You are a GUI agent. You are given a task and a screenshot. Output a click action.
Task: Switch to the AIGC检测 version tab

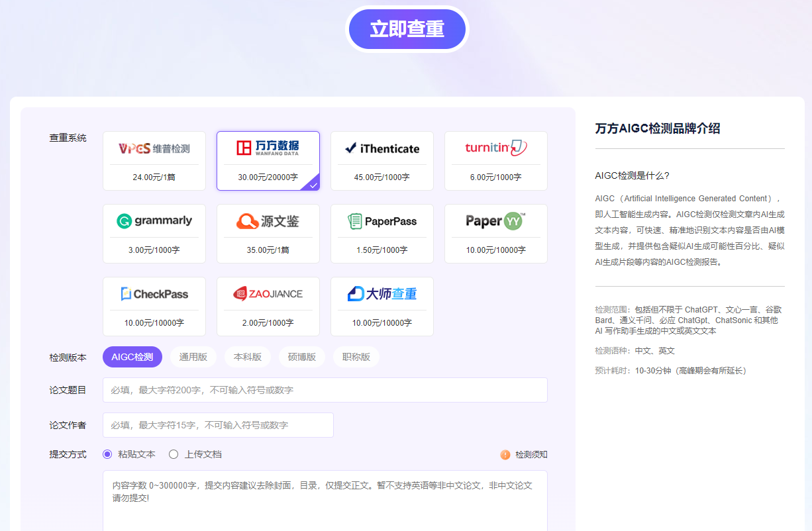[x=132, y=357]
